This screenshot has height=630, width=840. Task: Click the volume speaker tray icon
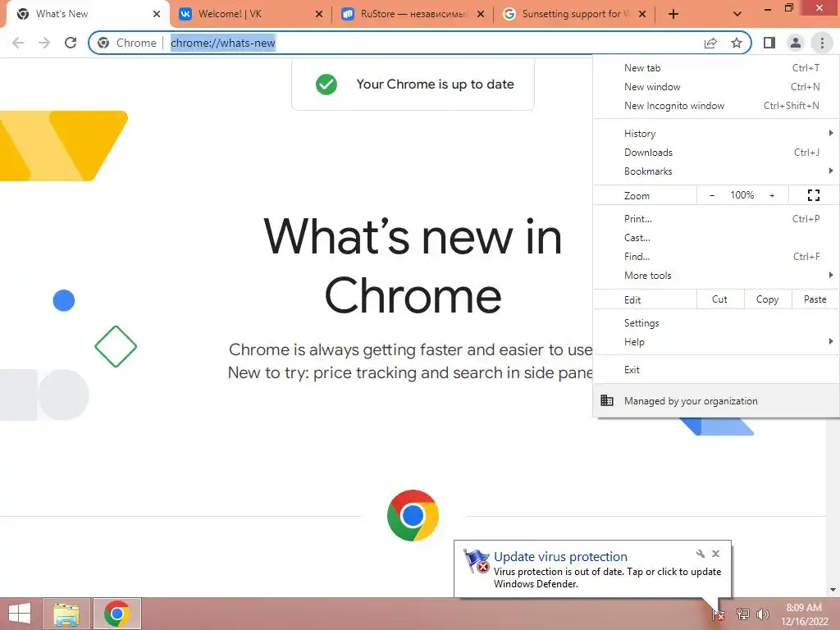pyautogui.click(x=762, y=614)
